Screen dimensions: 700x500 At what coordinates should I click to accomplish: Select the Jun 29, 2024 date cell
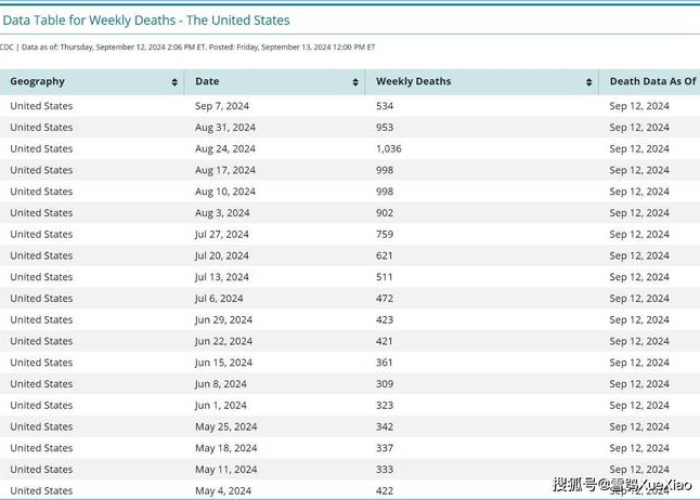click(x=224, y=320)
